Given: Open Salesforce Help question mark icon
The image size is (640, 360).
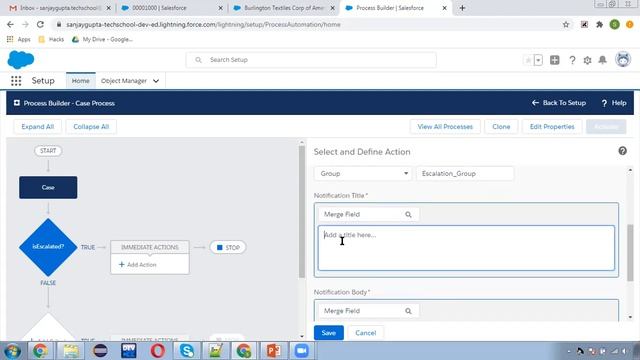Looking at the screenshot, I should tap(572, 60).
